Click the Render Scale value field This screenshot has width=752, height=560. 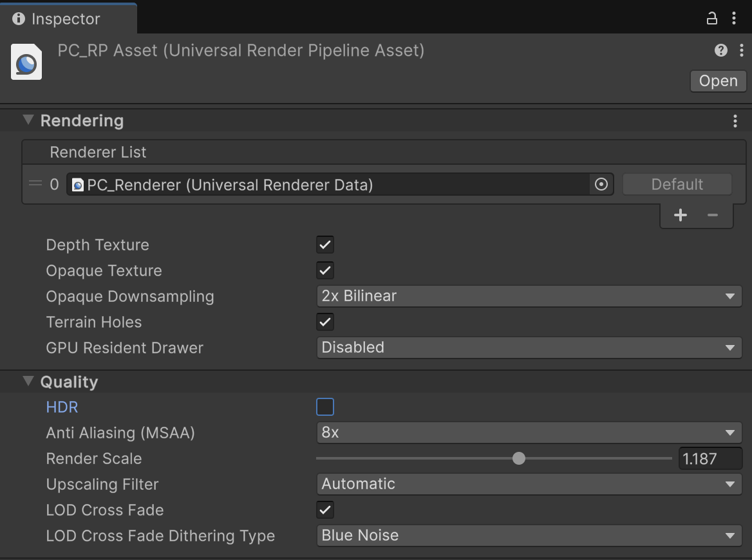click(710, 458)
